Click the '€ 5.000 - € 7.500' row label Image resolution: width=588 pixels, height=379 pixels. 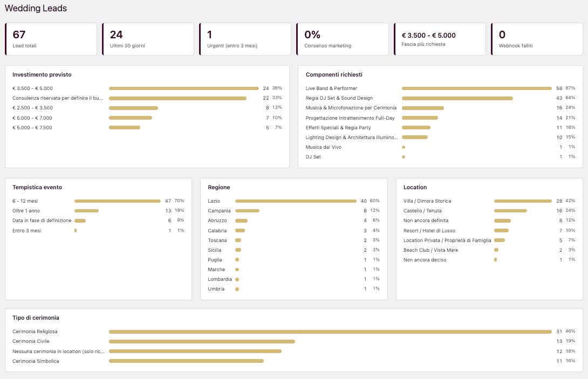click(x=32, y=128)
